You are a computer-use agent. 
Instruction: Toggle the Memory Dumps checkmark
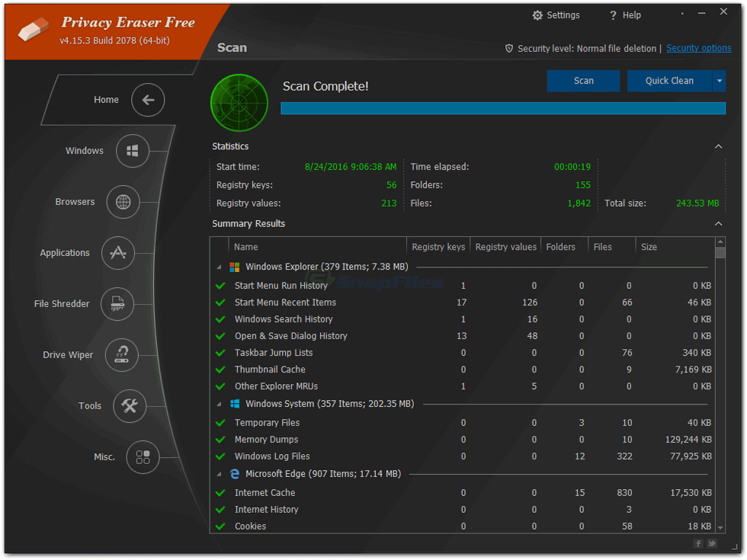[220, 440]
